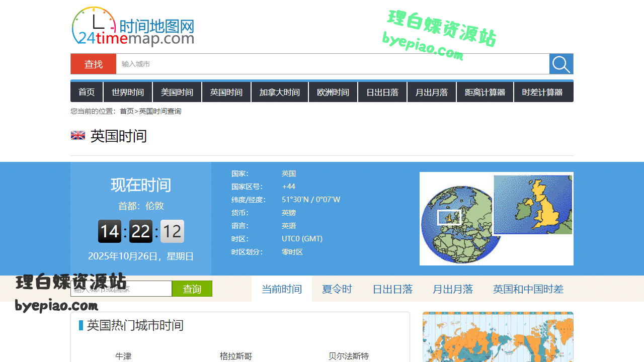644x362 pixels.
Task: Open 世界时间 from the navigation bar
Action: point(127,92)
